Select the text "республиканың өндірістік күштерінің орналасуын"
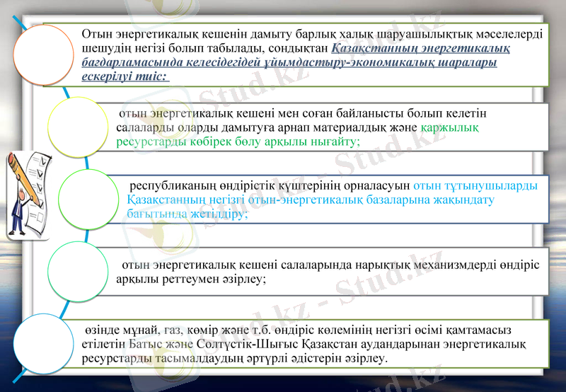The width and height of the screenshot is (566, 392). (x=270, y=185)
